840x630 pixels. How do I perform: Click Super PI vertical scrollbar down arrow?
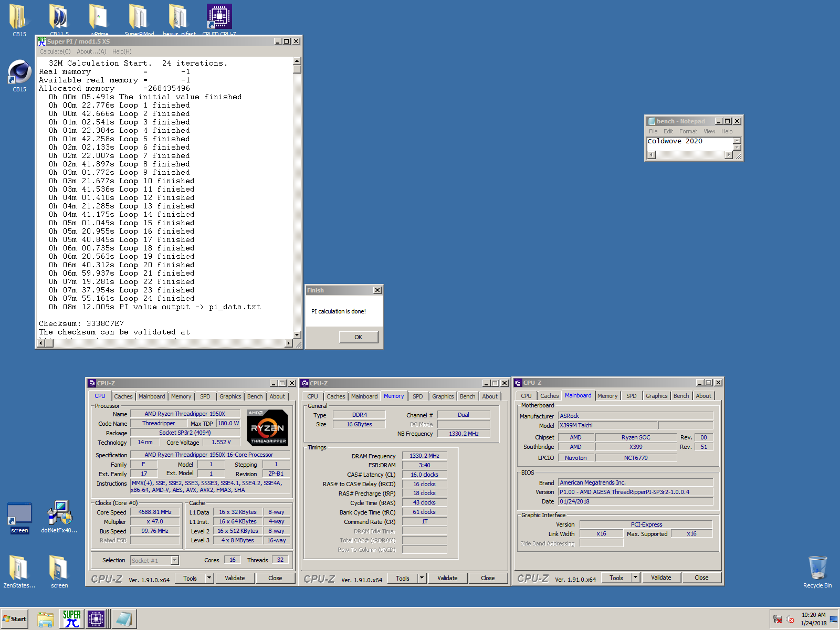pyautogui.click(x=297, y=334)
